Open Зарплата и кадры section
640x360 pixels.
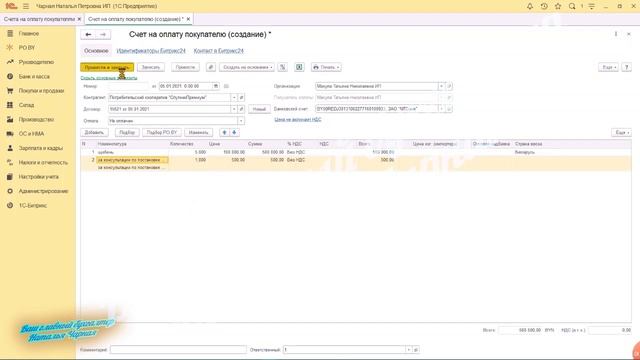pyautogui.click(x=40, y=148)
